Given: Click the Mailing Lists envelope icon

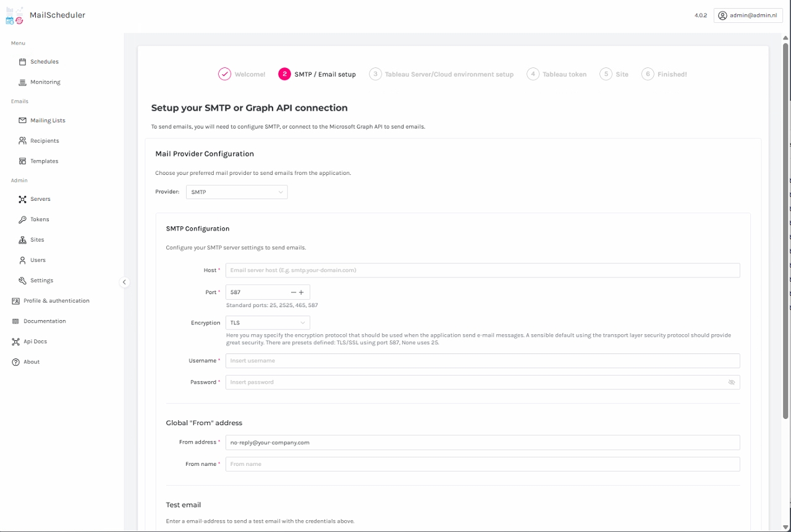Looking at the screenshot, I should point(23,120).
